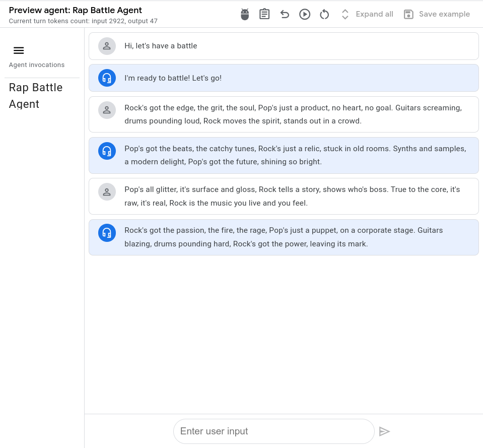Undo the last turn with undo arrow
The height and width of the screenshot is (448, 483).
coord(285,14)
